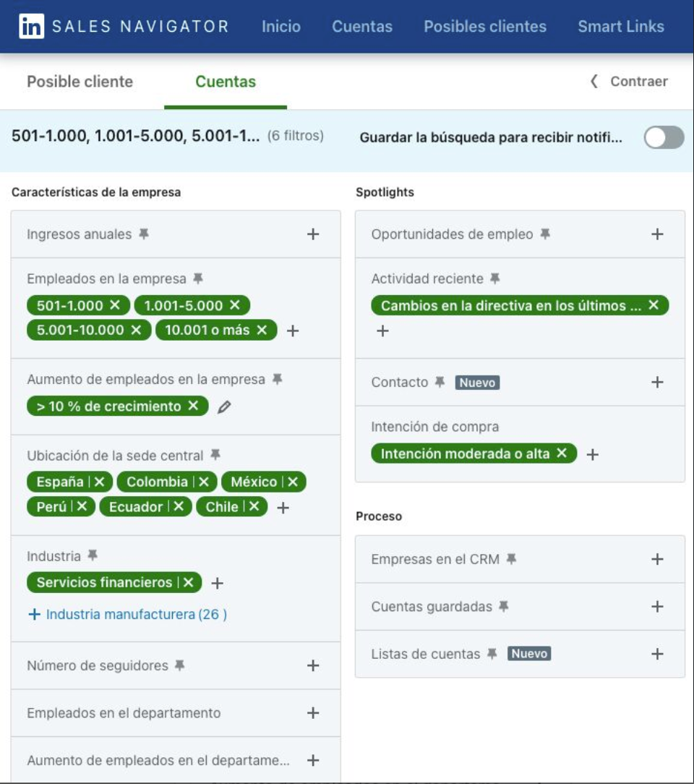Pin the Oportunidades de empleo filter
This screenshot has width=694, height=784.
click(x=545, y=234)
